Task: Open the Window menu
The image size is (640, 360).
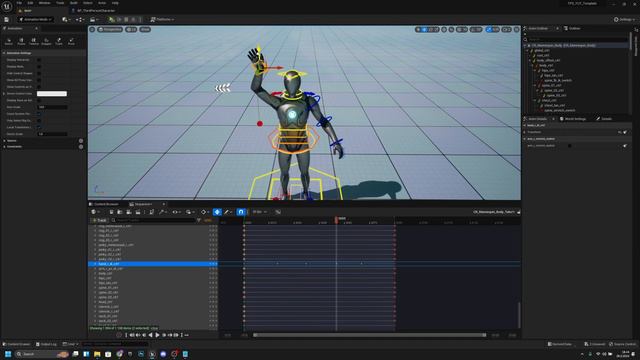Action: (44, 3)
